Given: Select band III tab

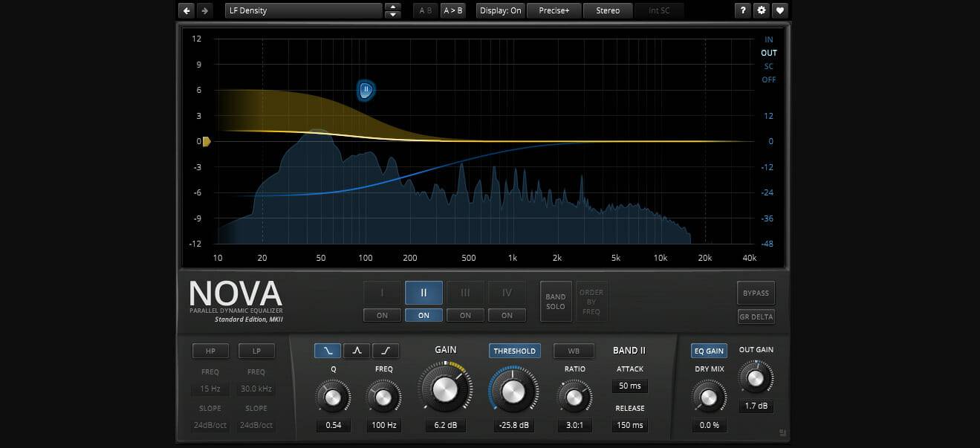Looking at the screenshot, I should tap(465, 293).
